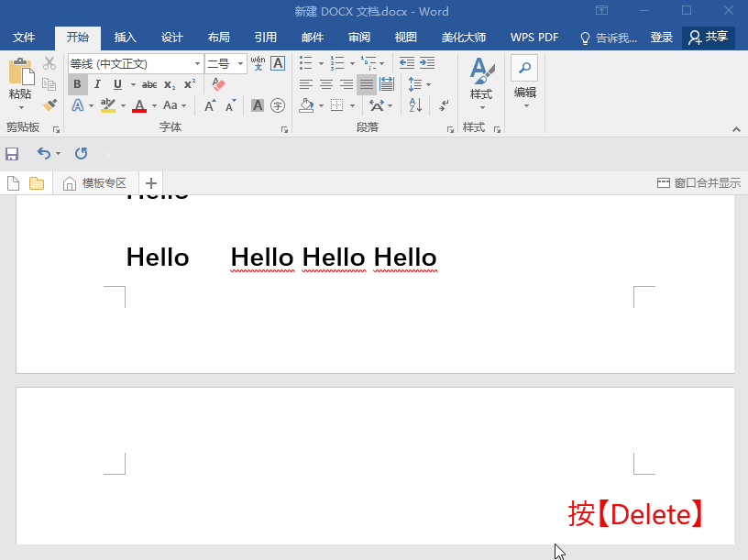This screenshot has width=748, height=560.
Task: Click the 共享 share button
Action: click(709, 38)
